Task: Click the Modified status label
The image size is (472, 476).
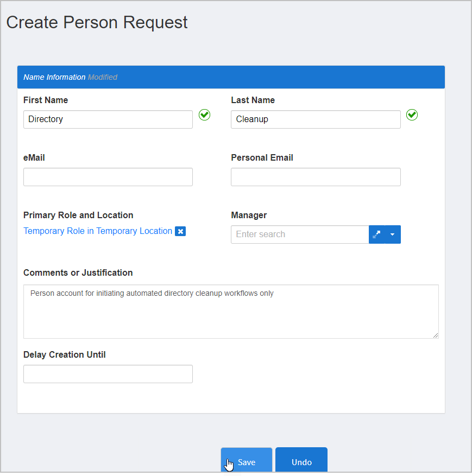Action: point(103,77)
